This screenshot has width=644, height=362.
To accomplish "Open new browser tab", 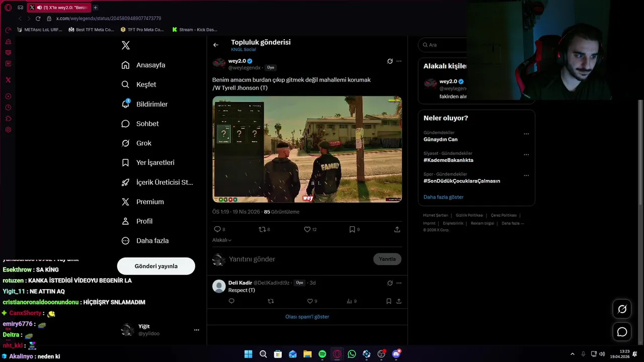I will [95, 8].
